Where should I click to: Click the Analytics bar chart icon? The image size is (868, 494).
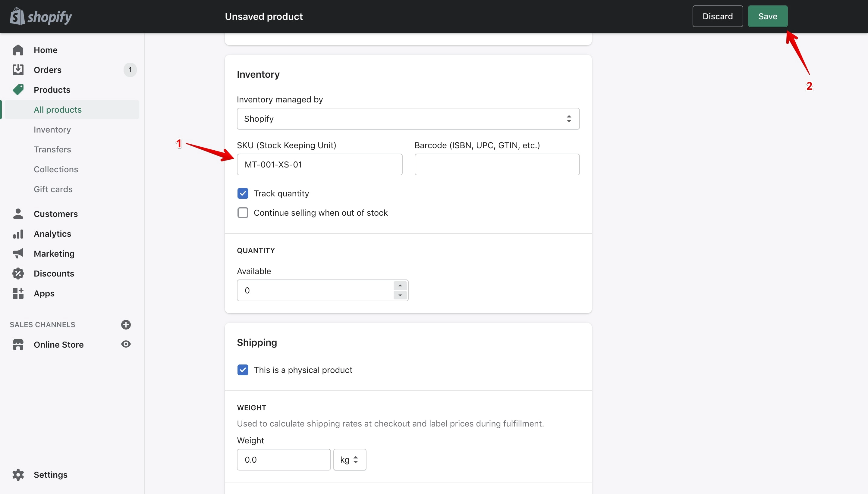click(x=18, y=234)
